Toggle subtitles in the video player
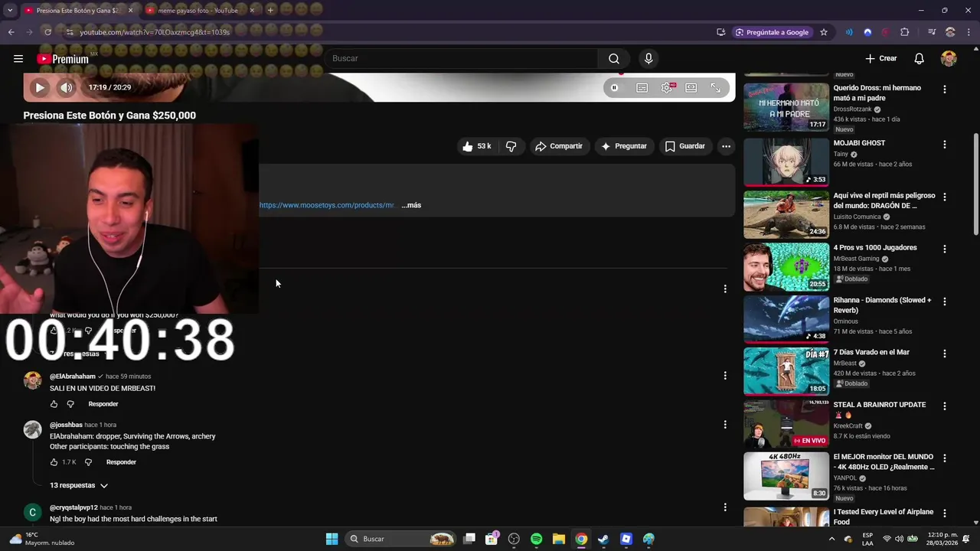The image size is (980, 551). coord(642,88)
